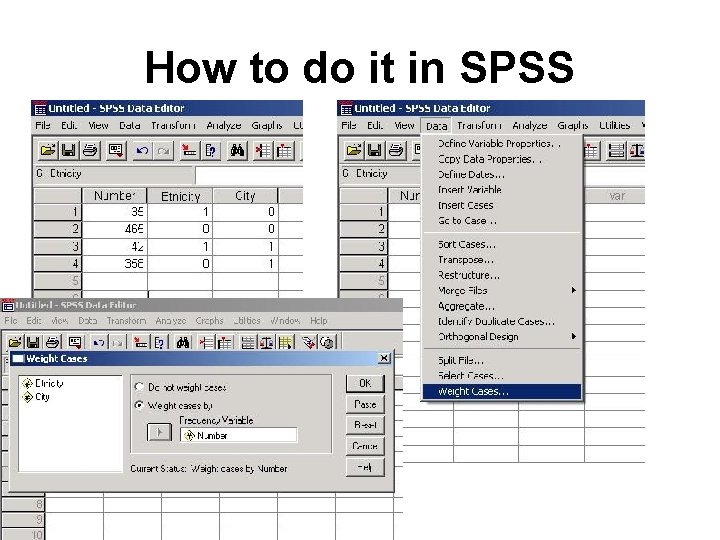720x540 pixels.
Task: Click Insert Variable icon in bottom window toolbar
Action: tap(225, 343)
